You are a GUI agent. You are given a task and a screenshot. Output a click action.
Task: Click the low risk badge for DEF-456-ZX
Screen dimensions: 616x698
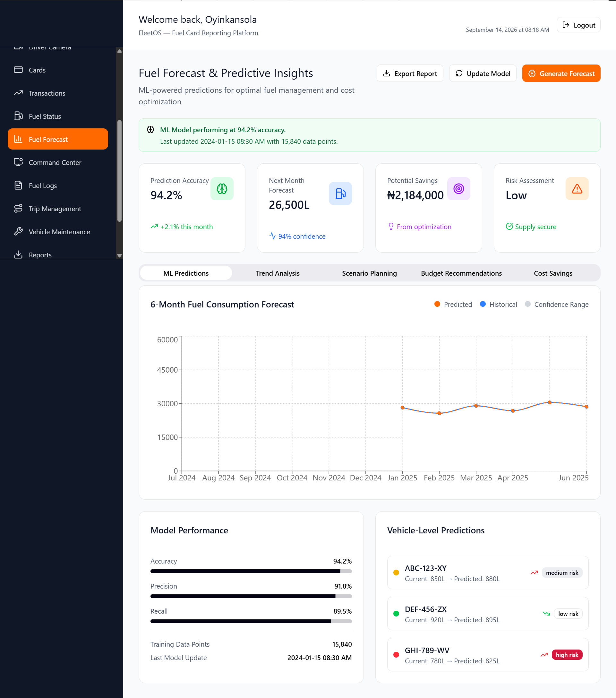[568, 614]
